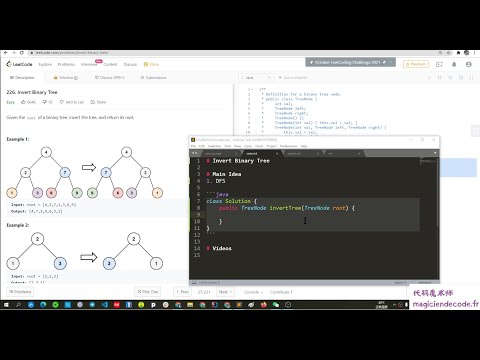Switch to the Discuss tab of the problem
Screen dimensions: 480x360
click(110, 78)
